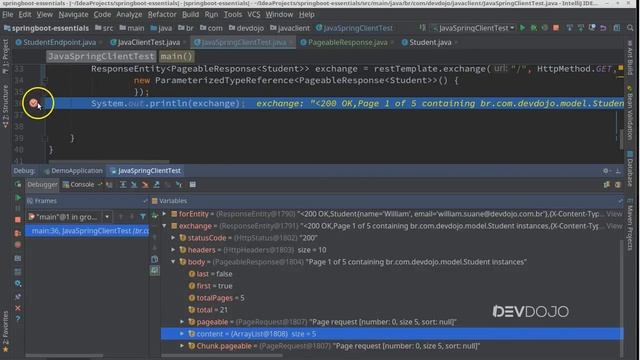This screenshot has height=360, width=640.
Task: Stop debugging with red square in debug sidebar
Action: click(18, 220)
